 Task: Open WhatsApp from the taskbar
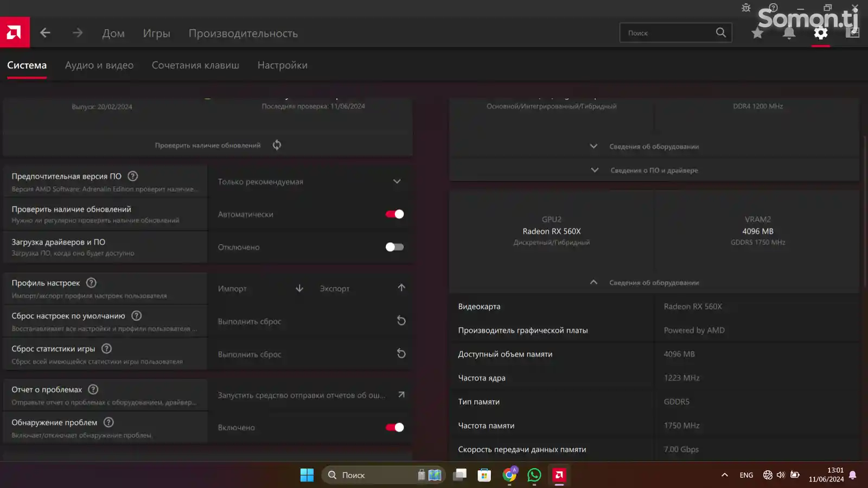click(534, 475)
